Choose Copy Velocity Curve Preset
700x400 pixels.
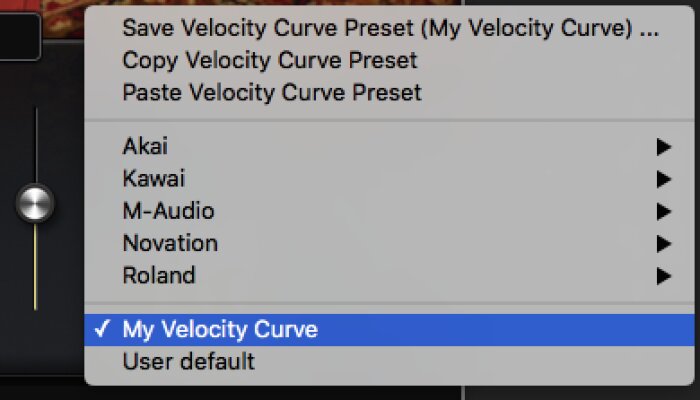(x=270, y=61)
